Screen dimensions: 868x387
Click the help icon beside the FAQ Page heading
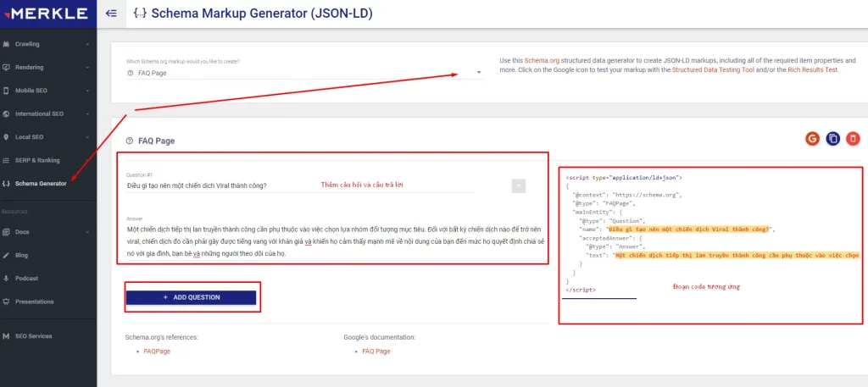click(130, 141)
